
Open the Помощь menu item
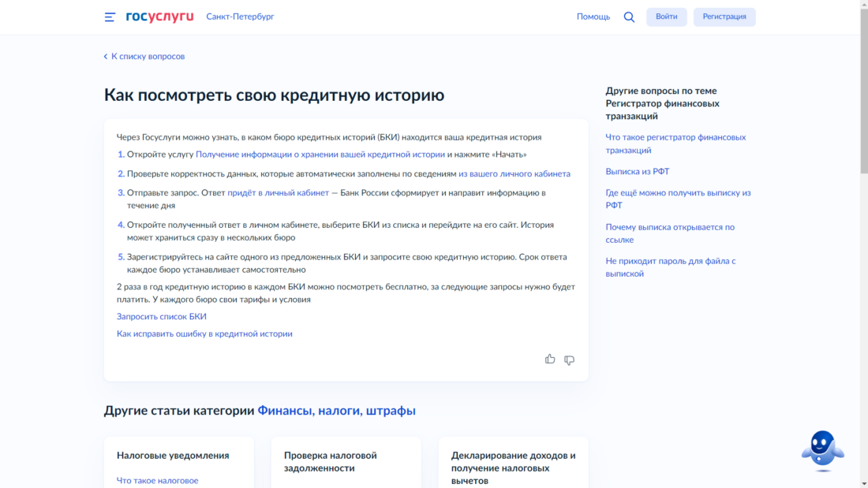pyautogui.click(x=593, y=16)
